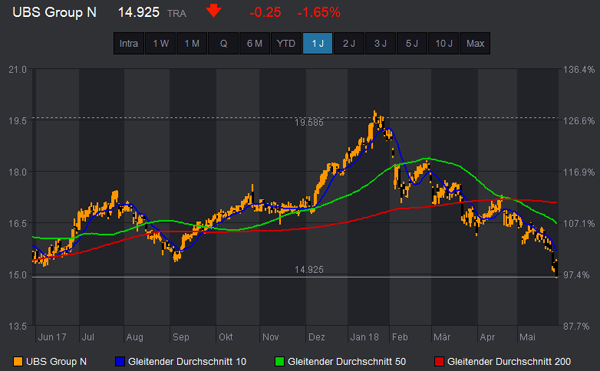This screenshot has width=600, height=371.
Task: Click the Mai month axis label
Action: click(527, 337)
